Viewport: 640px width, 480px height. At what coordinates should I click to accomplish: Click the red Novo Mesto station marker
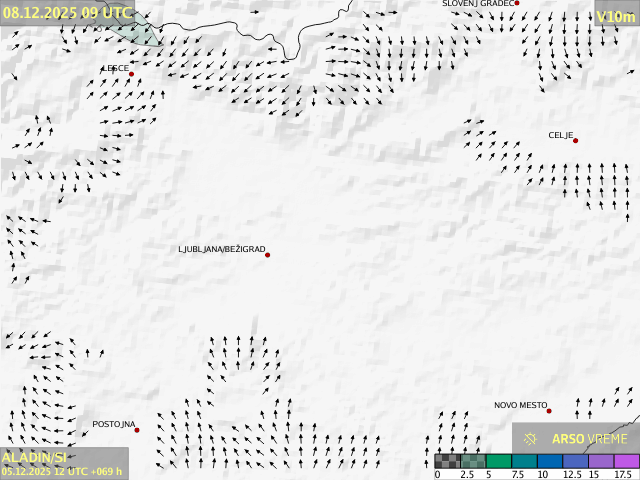tap(549, 411)
